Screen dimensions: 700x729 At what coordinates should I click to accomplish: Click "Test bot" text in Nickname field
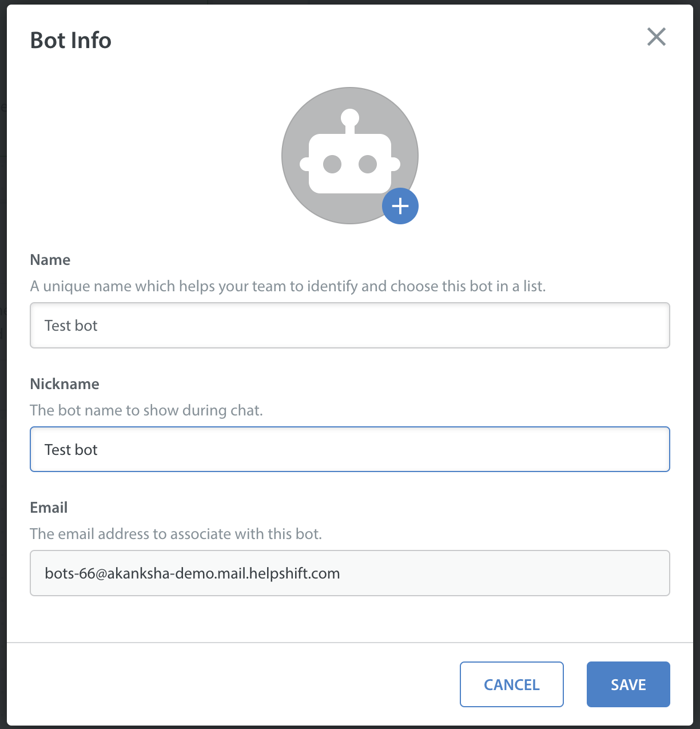click(x=71, y=450)
